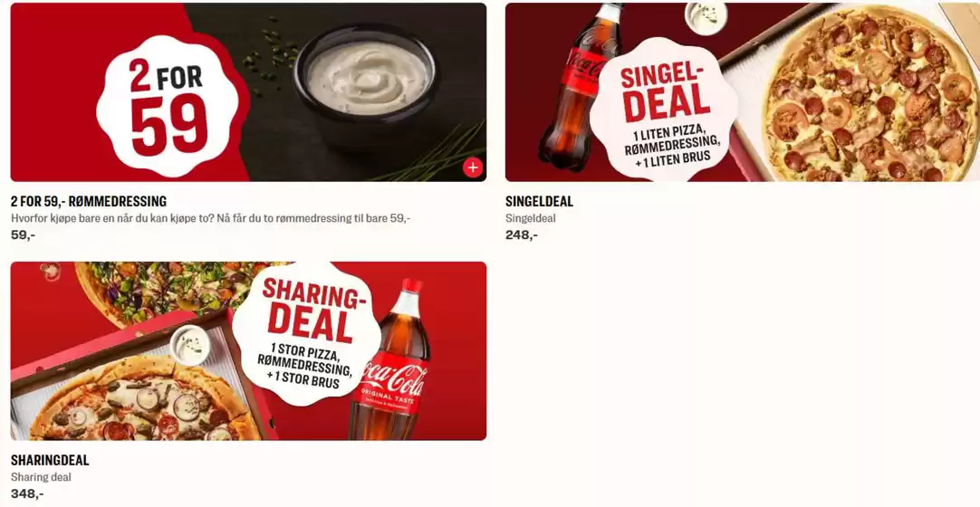Select the 348,- price label
980x507 pixels.
[27, 494]
